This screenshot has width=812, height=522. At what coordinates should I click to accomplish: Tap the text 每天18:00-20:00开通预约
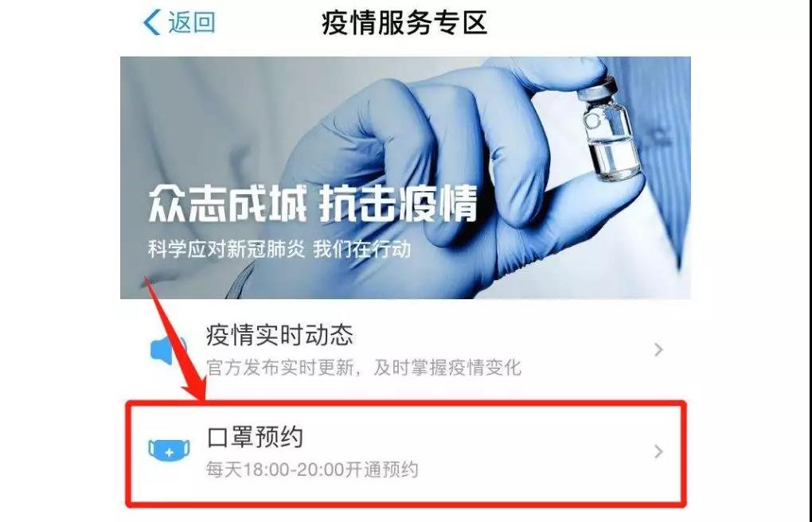coord(312,469)
